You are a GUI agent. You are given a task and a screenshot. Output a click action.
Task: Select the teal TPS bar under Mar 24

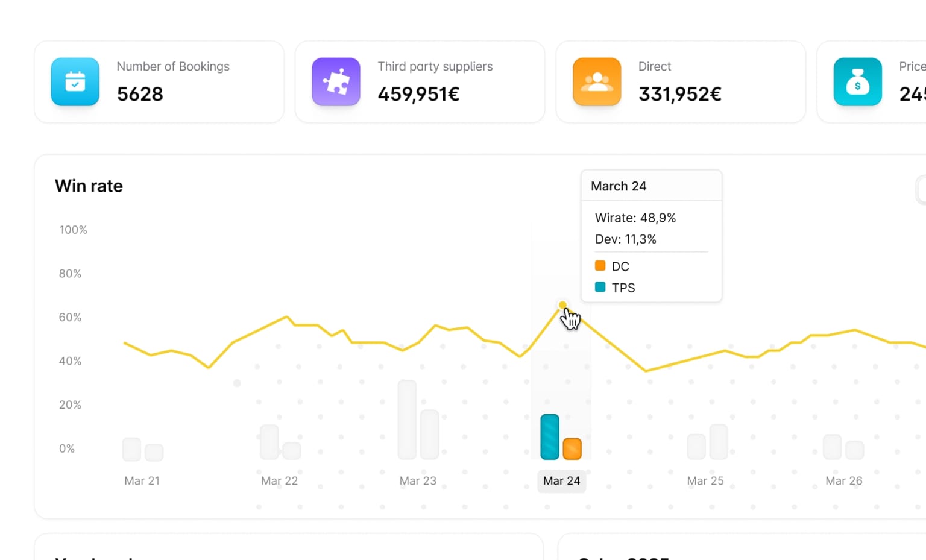pyautogui.click(x=549, y=436)
